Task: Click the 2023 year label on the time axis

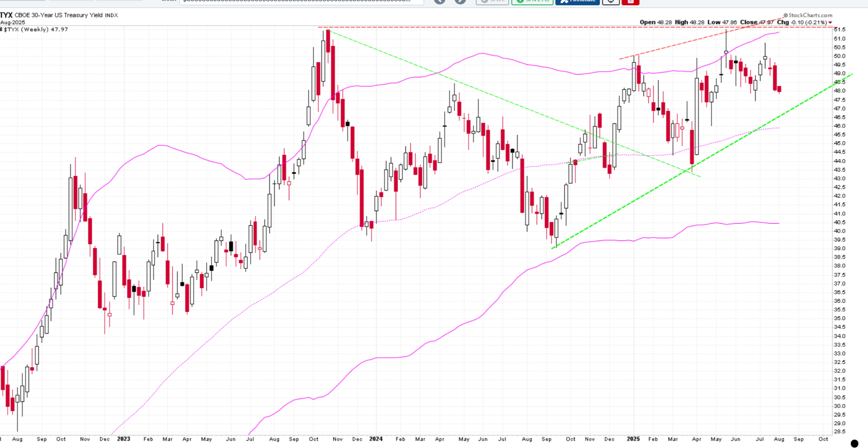Action: point(123,439)
